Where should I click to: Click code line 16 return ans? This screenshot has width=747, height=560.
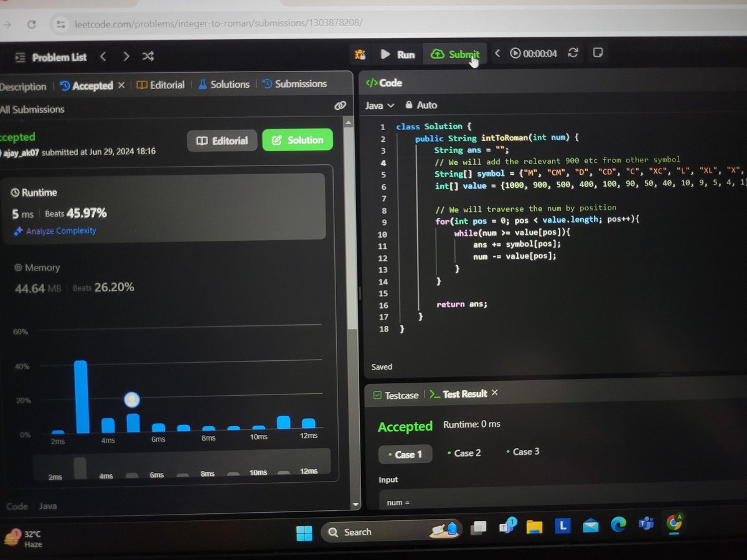pyautogui.click(x=462, y=304)
